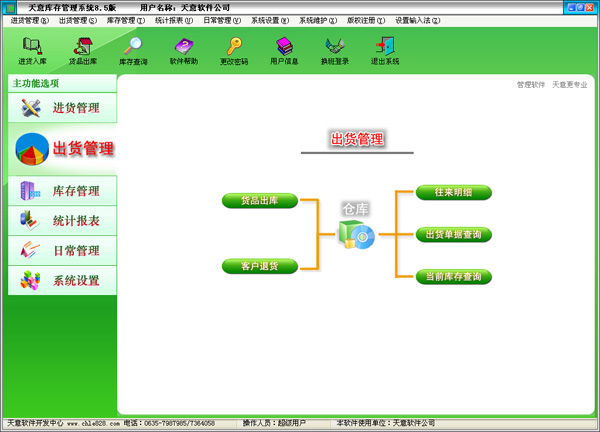
Task: Open 库存查询 magnifier tool
Action: click(x=133, y=49)
